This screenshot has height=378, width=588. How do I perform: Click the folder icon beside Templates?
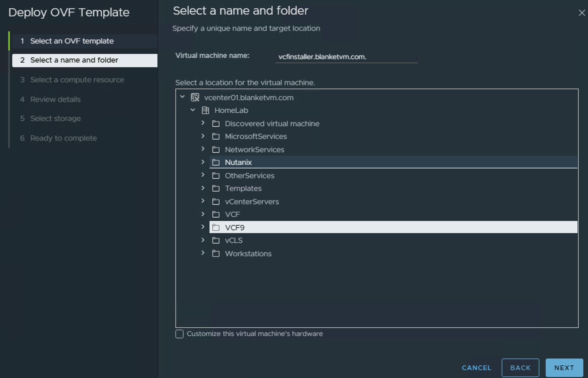216,188
